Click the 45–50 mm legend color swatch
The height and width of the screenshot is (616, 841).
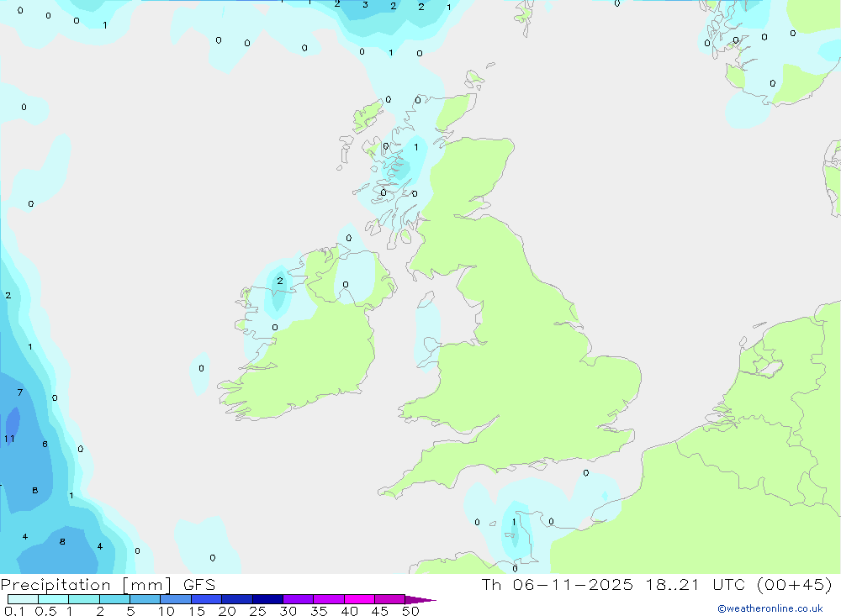pyautogui.click(x=389, y=599)
